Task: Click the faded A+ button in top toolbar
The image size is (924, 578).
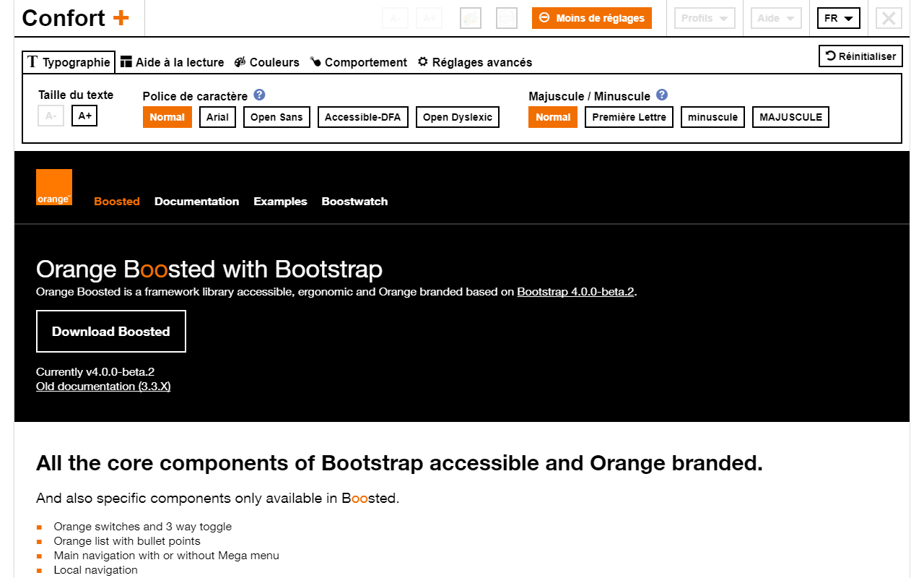Action: pos(429,18)
